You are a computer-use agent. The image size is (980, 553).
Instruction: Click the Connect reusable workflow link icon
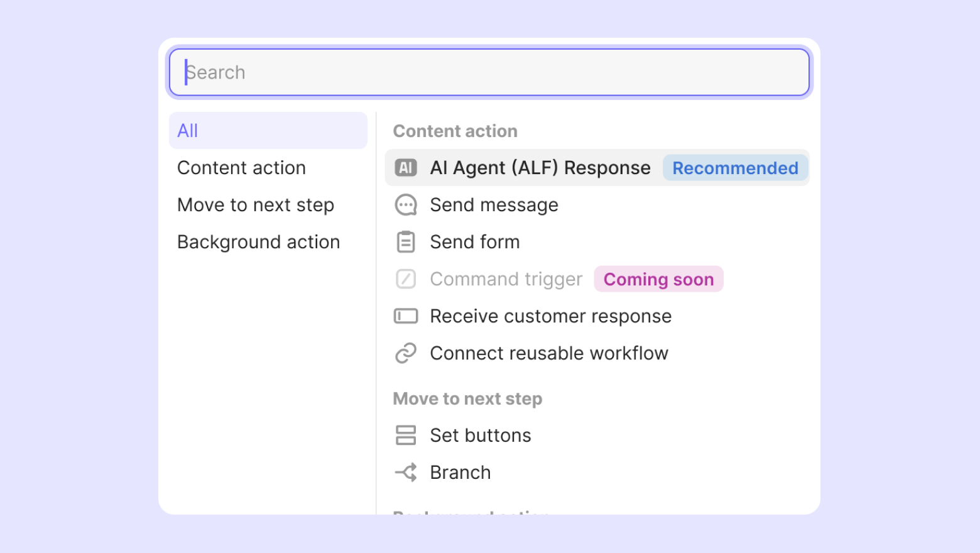click(406, 353)
